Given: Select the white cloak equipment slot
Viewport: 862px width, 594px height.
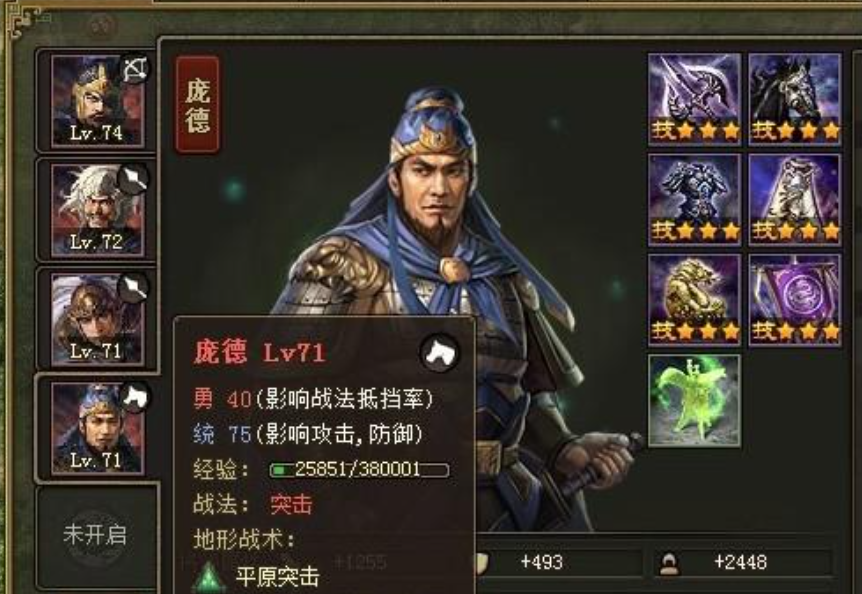Looking at the screenshot, I should pyautogui.click(x=795, y=199).
